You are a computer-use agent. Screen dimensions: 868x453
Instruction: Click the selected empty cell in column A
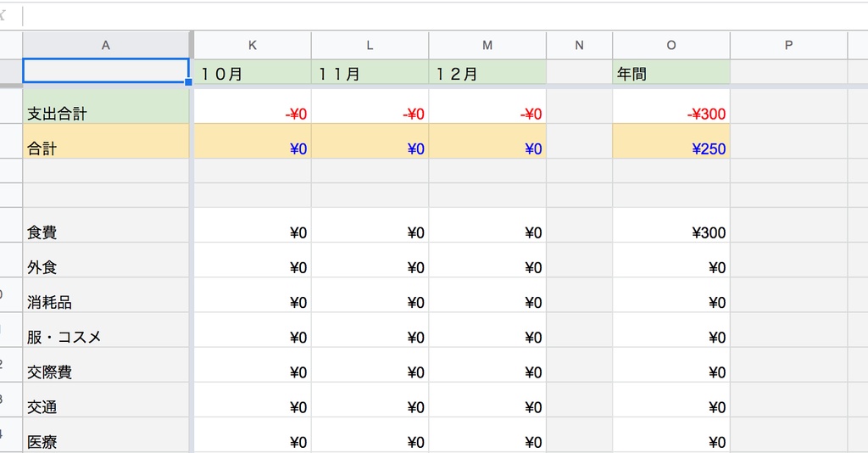pyautogui.click(x=106, y=71)
